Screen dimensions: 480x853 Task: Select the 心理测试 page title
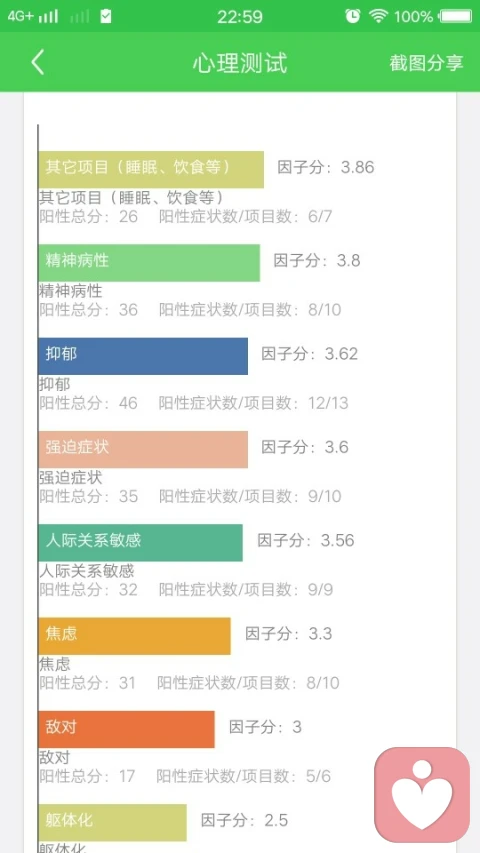click(x=239, y=63)
